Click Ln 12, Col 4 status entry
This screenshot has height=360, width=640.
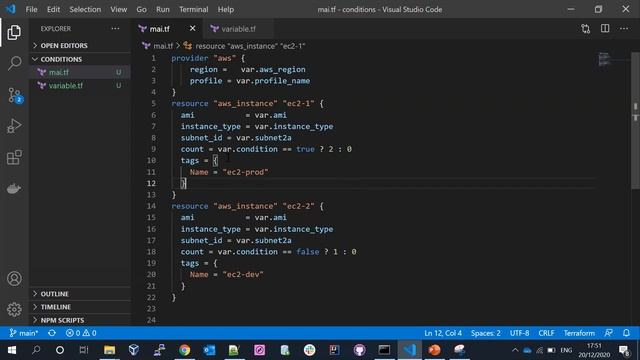tap(443, 333)
